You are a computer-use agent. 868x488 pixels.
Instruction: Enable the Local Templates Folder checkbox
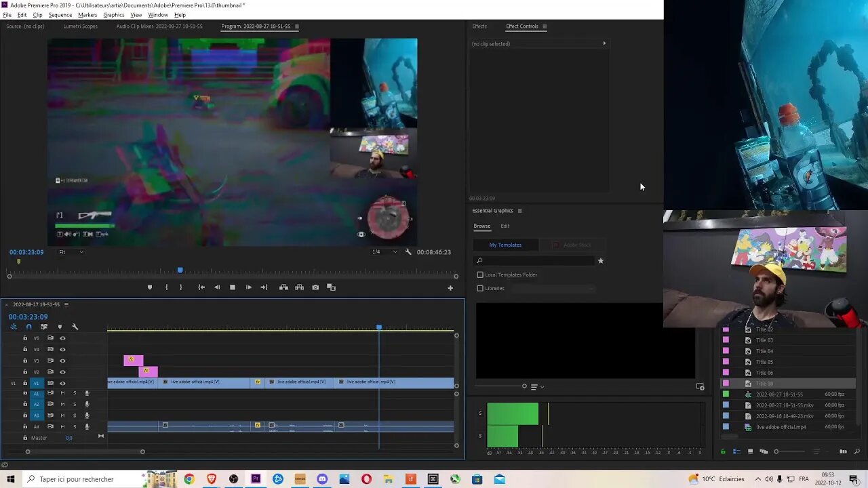pos(480,274)
